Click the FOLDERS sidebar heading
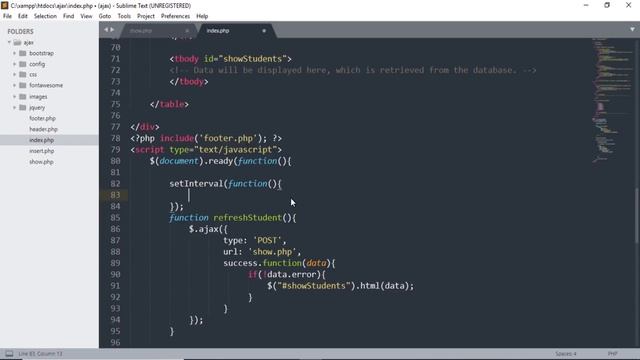 20,31
